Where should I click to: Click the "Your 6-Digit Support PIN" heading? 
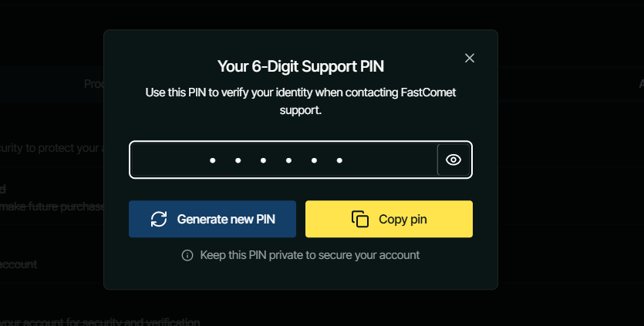click(x=300, y=66)
